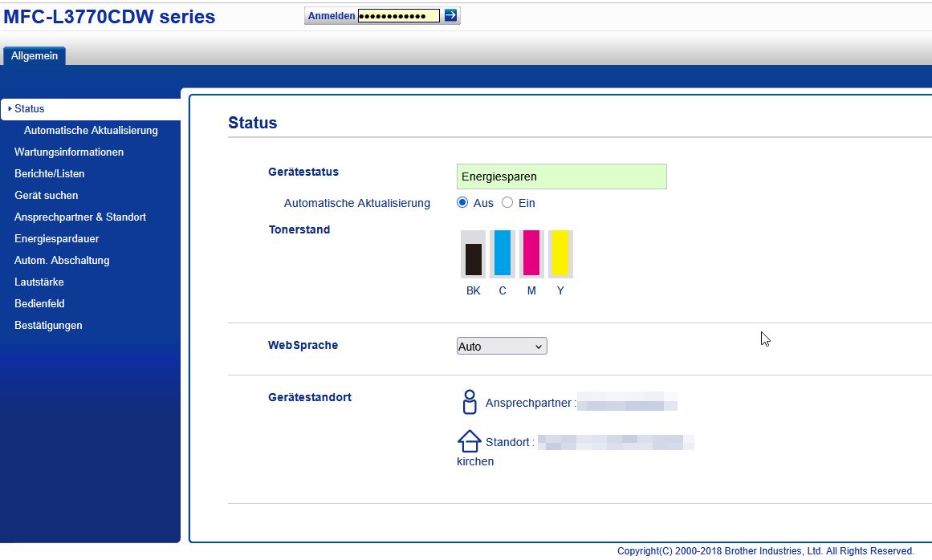
Task: Open Automatische Aktualisierung in sidebar
Action: point(91,131)
